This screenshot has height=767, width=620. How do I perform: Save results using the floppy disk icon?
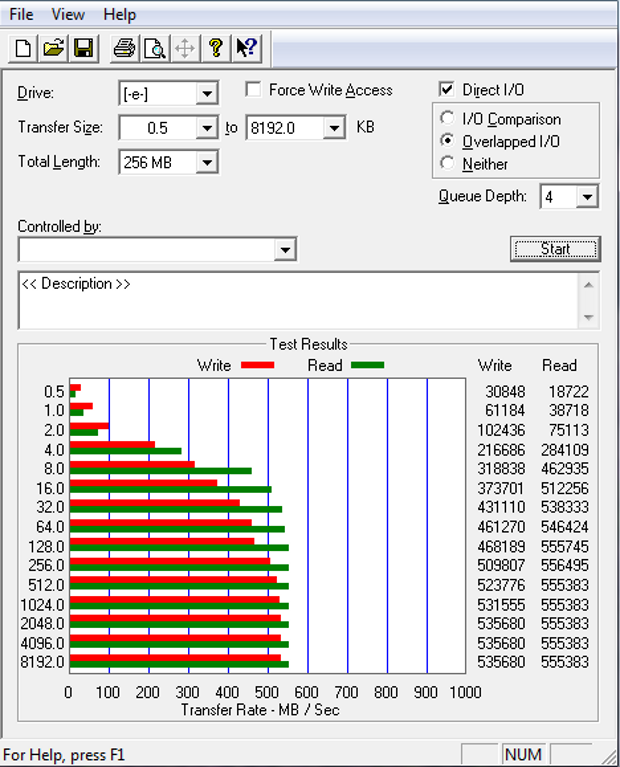(x=83, y=48)
